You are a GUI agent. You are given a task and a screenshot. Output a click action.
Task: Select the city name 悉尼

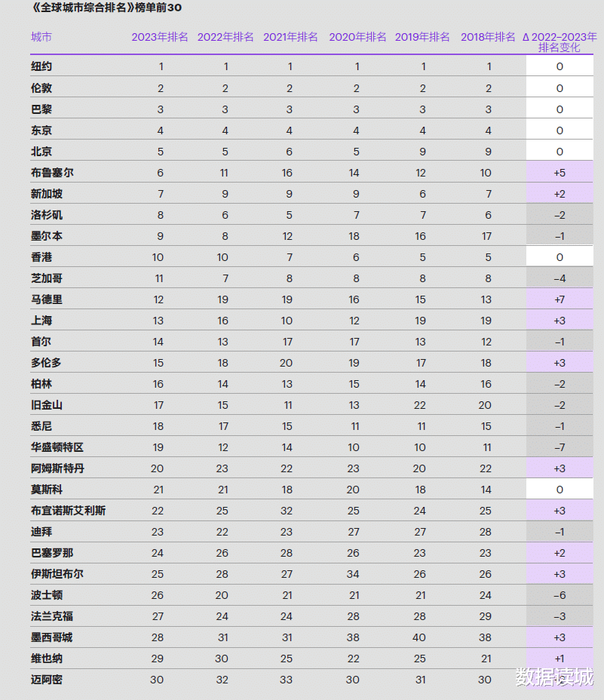coord(41,426)
